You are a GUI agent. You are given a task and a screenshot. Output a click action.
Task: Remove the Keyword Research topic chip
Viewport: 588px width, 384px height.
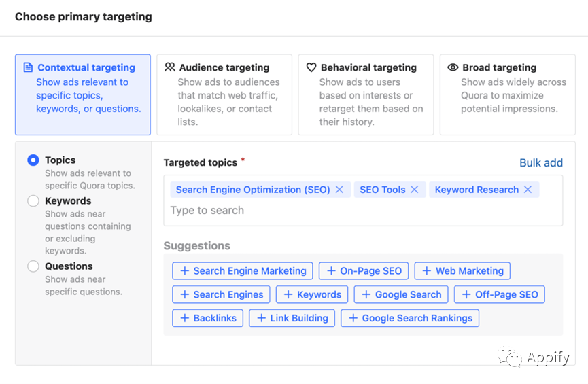(528, 190)
